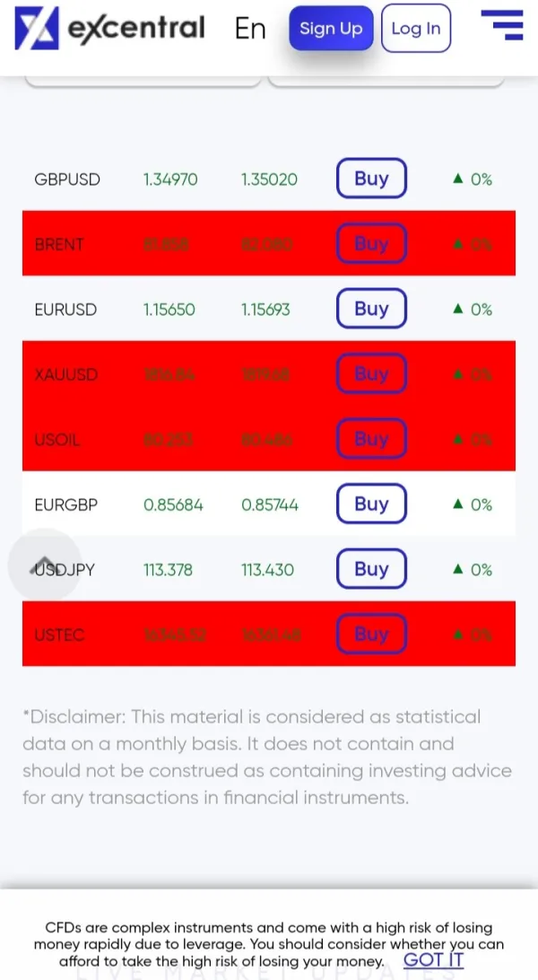
Task: Click the USTEC row Buy button
Action: [x=371, y=634]
